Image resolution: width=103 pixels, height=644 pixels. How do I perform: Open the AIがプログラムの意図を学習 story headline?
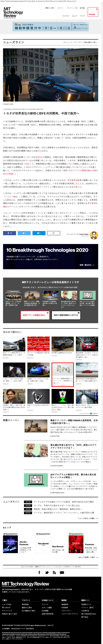click(x=73, y=476)
